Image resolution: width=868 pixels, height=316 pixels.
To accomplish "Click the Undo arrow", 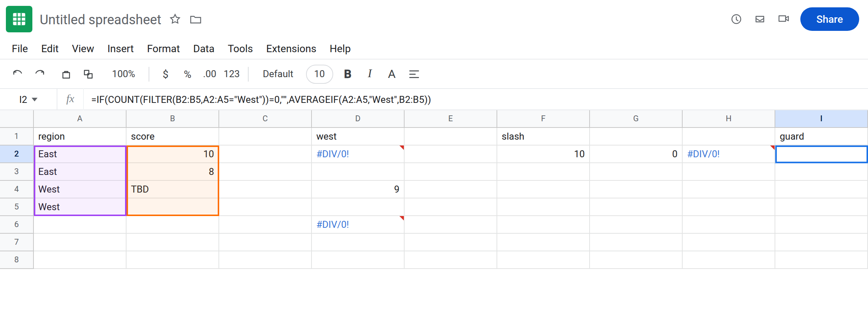I will 18,74.
